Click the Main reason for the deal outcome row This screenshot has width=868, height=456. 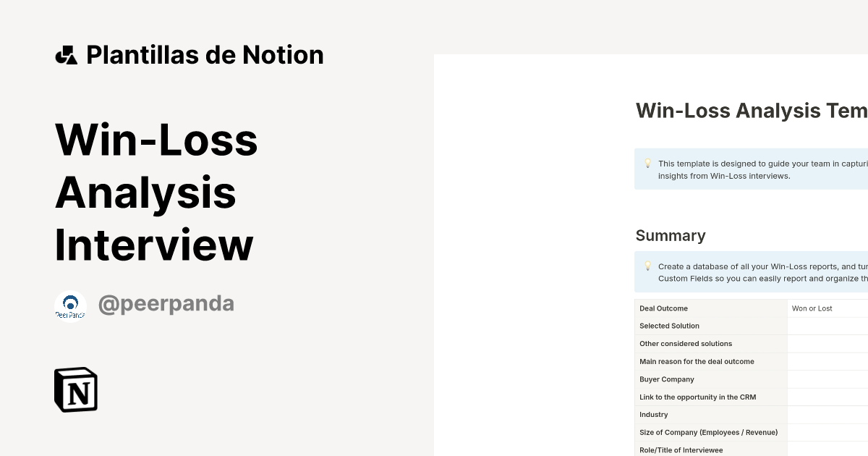(697, 362)
